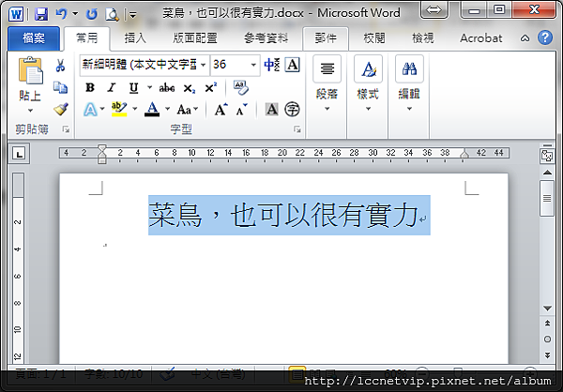
Task: Open the 版面配置 Page Layout tab
Action: click(195, 38)
